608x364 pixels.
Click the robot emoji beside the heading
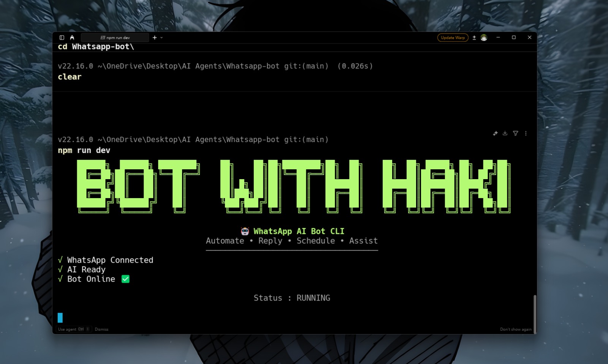click(x=245, y=231)
